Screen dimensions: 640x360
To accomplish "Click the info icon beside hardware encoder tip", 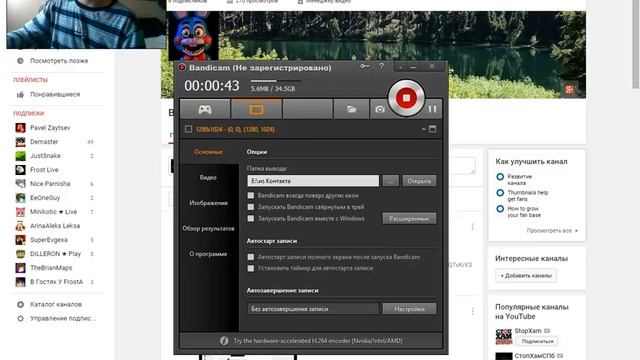I will (224, 340).
